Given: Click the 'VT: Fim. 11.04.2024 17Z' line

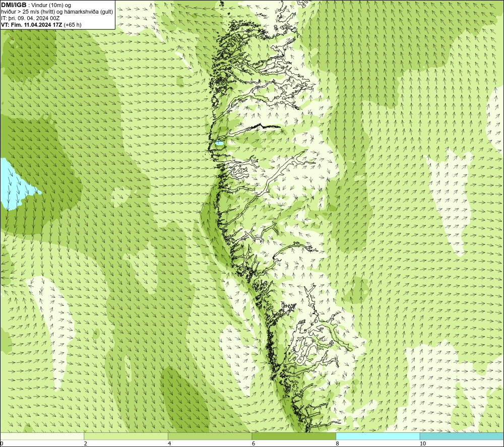Looking at the screenshot, I should (31, 25).
